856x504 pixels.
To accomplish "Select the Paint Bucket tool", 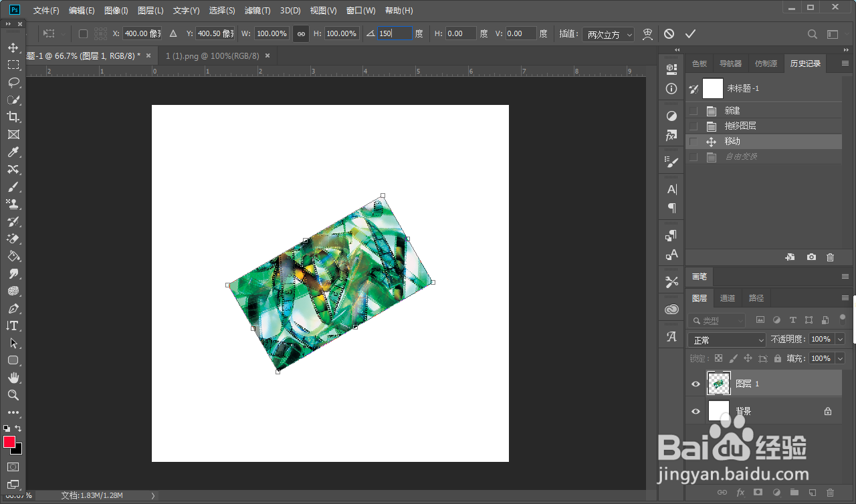I will 13,257.
